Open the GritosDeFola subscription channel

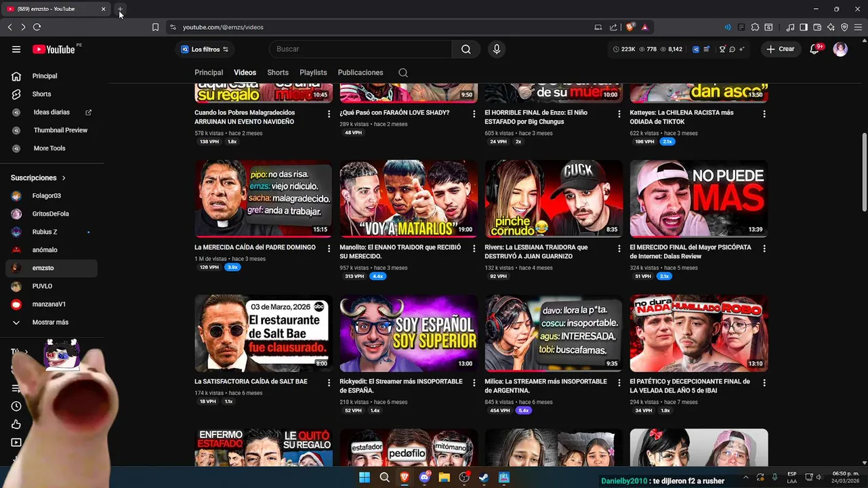51,213
